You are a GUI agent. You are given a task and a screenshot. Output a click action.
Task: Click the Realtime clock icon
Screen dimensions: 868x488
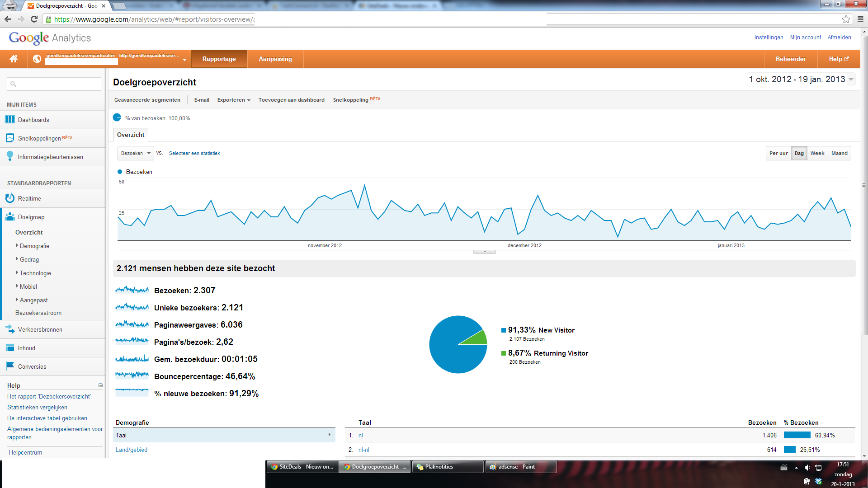(10, 198)
